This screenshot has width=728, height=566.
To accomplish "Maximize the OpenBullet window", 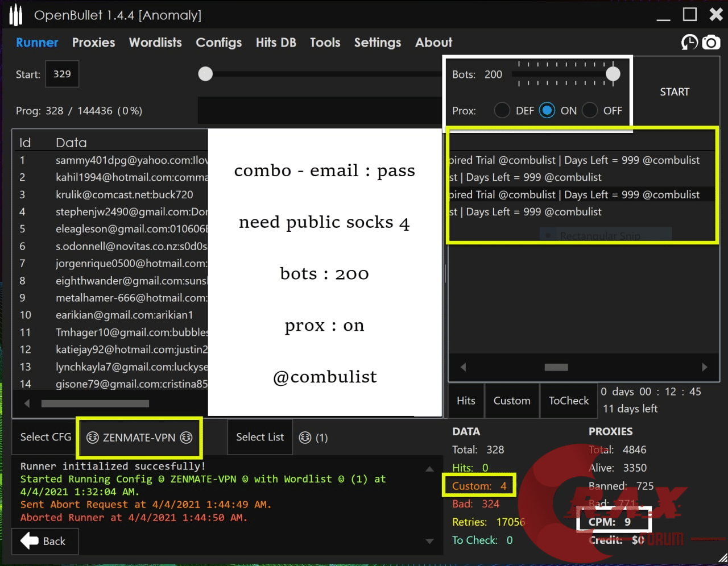I will click(690, 15).
